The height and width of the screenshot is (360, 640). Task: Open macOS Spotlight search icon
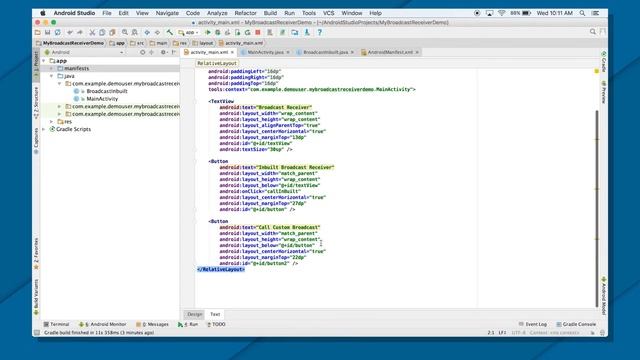[582, 13]
